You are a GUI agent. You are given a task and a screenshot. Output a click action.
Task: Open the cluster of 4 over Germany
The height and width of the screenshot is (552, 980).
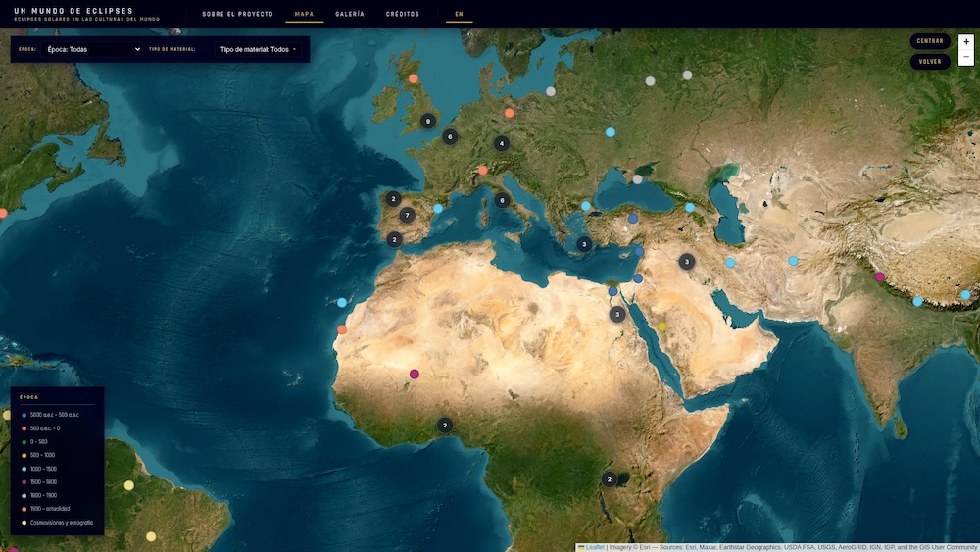click(501, 144)
